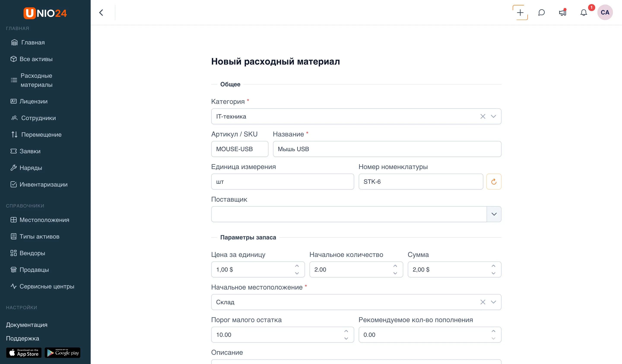Screen dimensions: 622x364
Task: Open the Поддержка link
Action: tap(22, 338)
